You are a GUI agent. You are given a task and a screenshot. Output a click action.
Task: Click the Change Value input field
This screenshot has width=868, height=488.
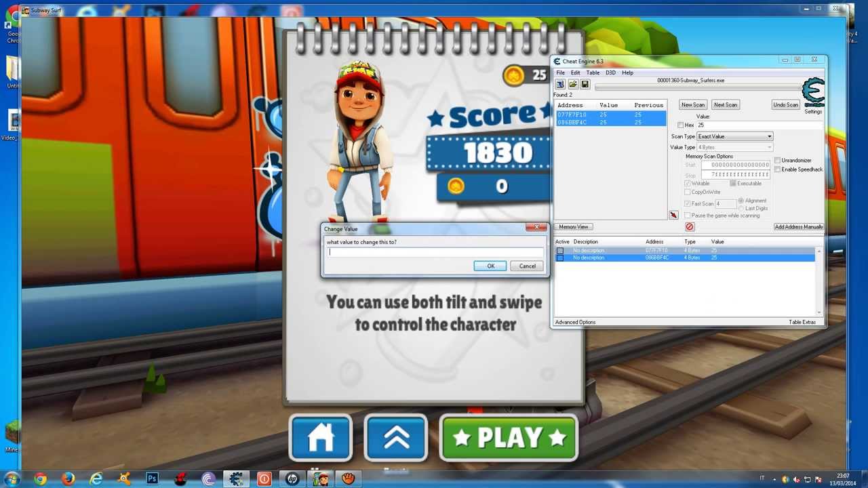tap(435, 252)
